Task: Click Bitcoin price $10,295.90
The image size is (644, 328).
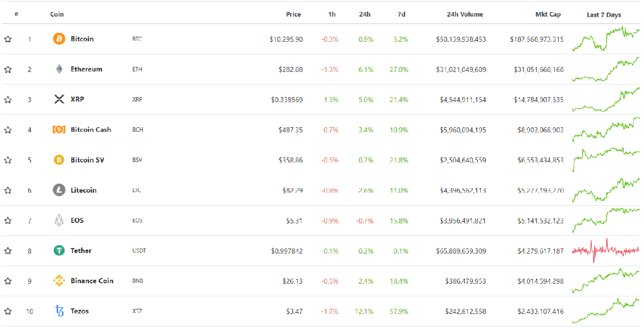Action: [286, 39]
